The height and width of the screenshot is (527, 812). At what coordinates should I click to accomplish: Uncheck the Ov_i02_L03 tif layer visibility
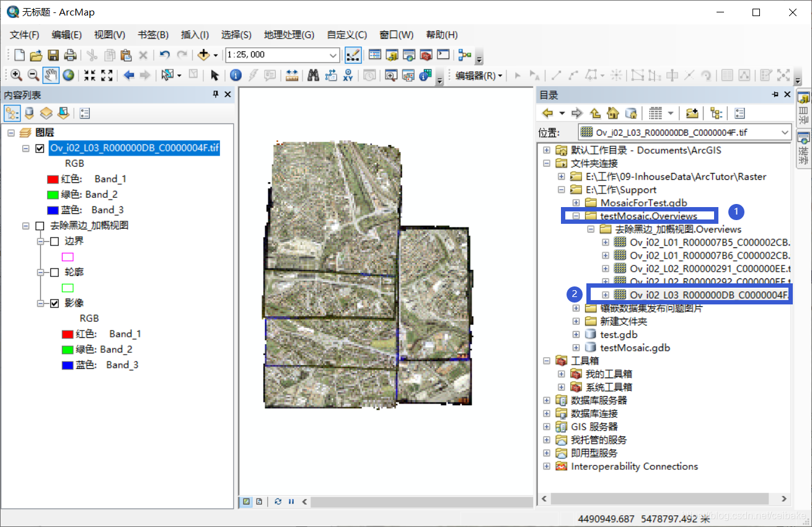[40, 149]
